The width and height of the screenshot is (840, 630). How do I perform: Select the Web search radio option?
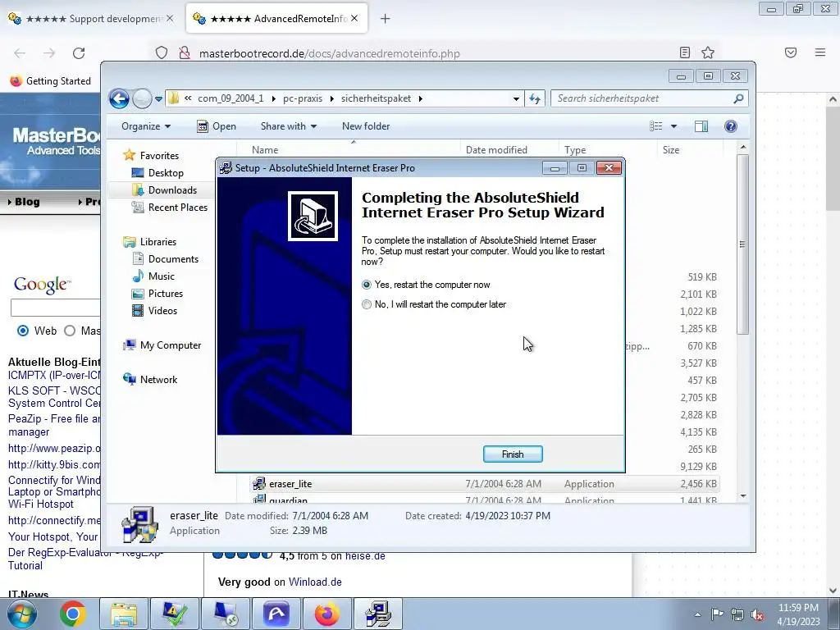22,331
